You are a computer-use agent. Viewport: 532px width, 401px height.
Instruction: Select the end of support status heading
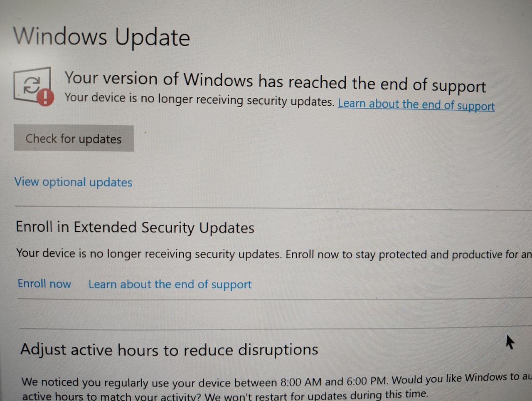coord(275,82)
